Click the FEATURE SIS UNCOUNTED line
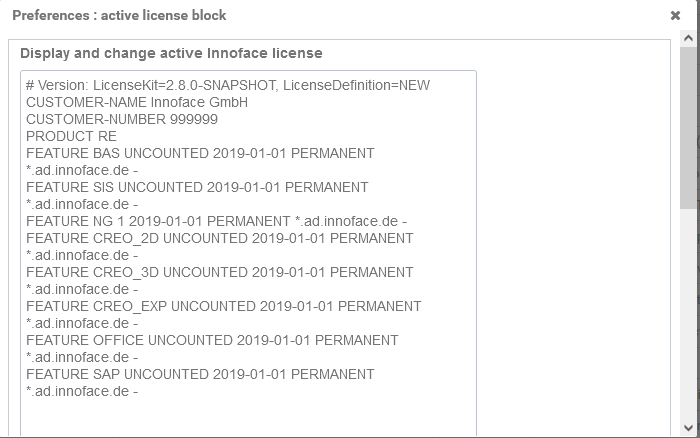700x438 pixels. click(197, 187)
